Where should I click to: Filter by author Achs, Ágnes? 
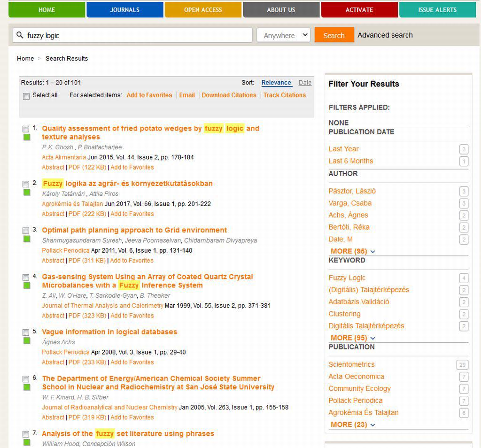point(348,215)
